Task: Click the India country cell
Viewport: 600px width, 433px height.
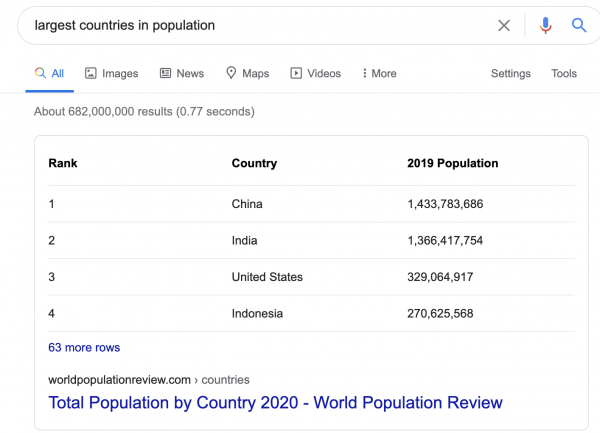Action: pyautogui.click(x=244, y=240)
